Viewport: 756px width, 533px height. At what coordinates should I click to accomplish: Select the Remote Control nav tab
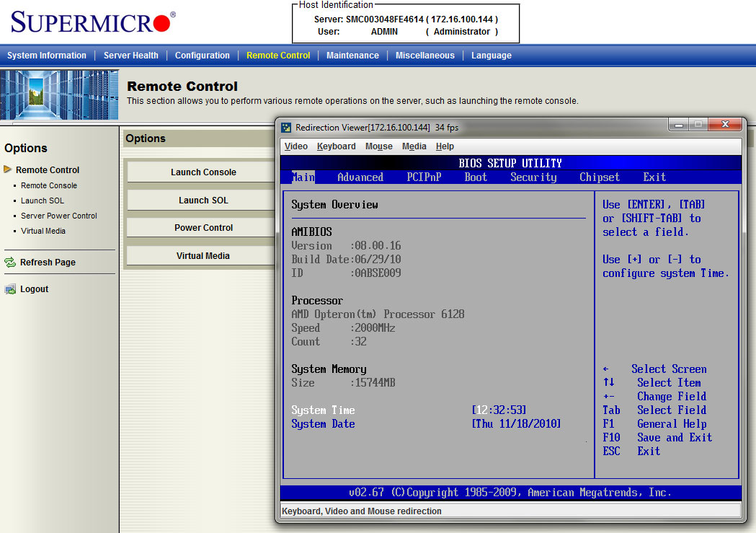(x=278, y=56)
